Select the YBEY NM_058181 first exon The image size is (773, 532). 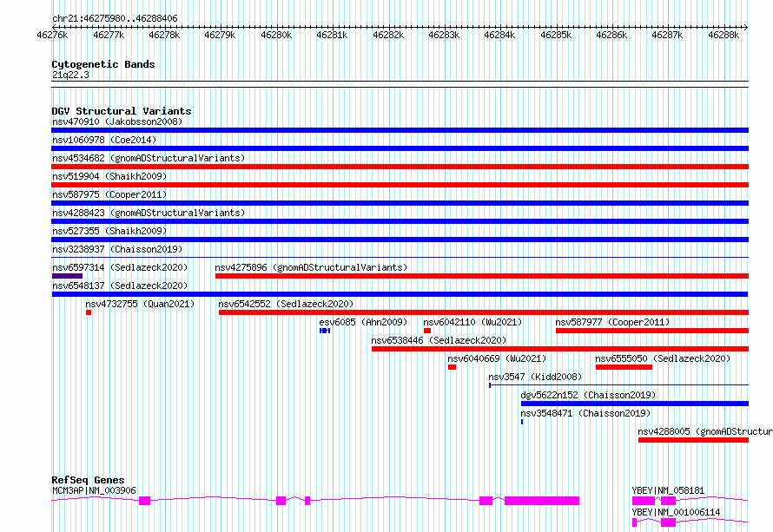(644, 501)
